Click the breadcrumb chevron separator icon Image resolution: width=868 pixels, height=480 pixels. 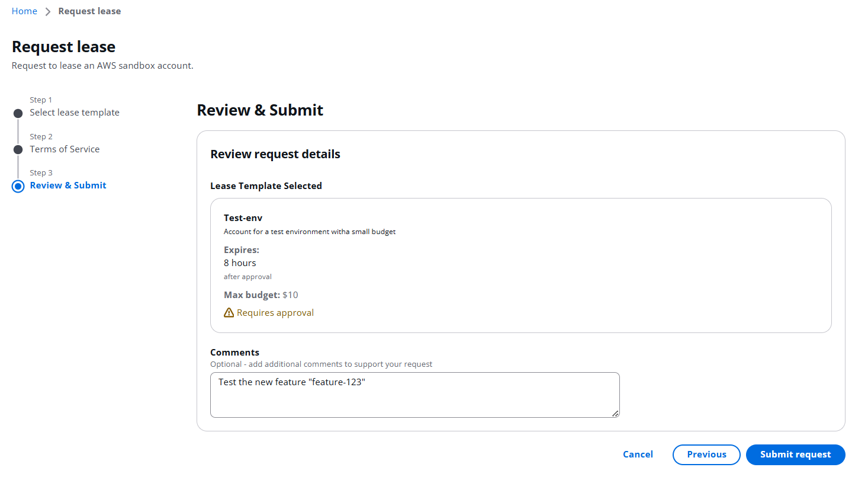48,12
